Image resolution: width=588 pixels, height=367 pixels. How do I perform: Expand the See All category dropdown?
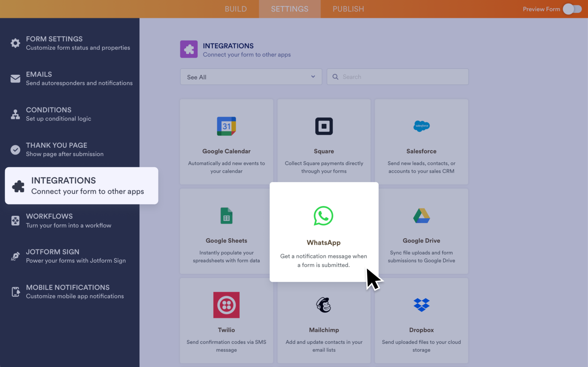pos(251,77)
